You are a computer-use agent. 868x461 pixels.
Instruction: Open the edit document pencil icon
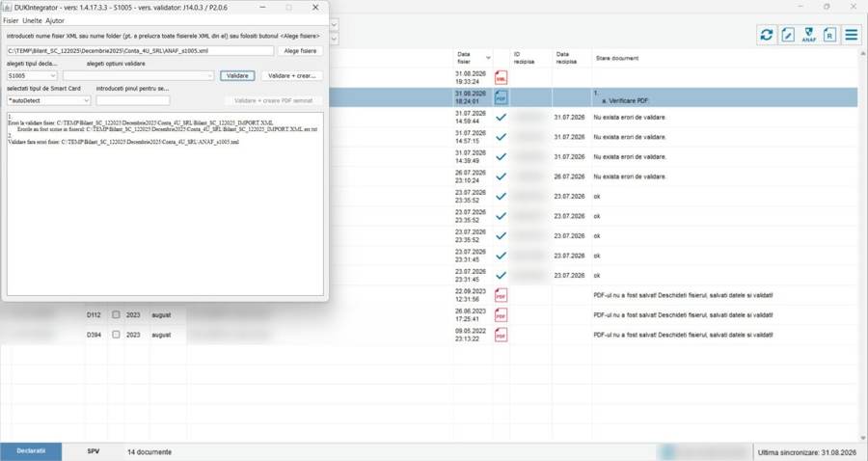788,35
